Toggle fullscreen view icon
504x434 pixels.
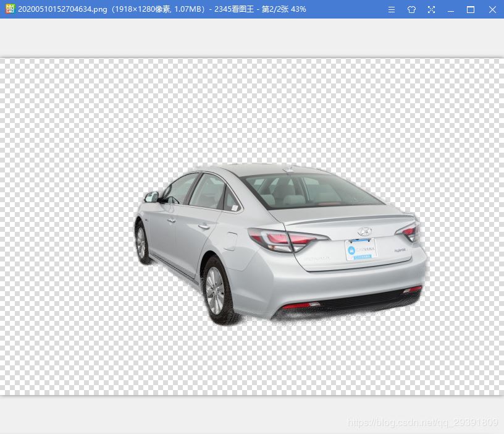click(x=431, y=9)
